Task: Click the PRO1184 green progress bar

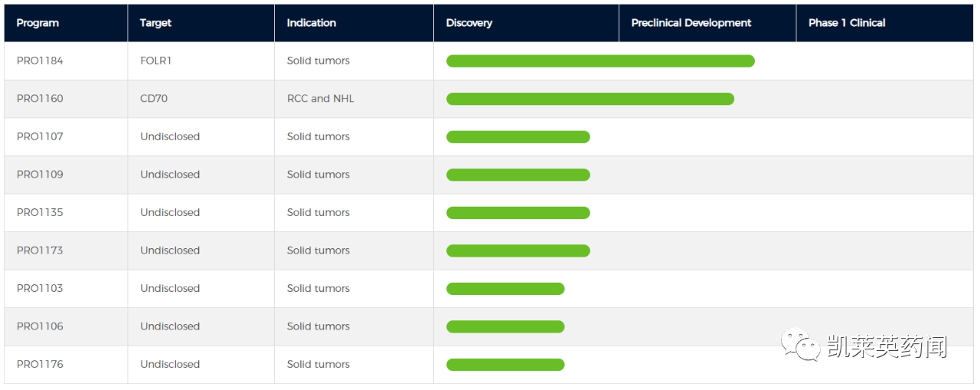Action: pyautogui.click(x=600, y=61)
